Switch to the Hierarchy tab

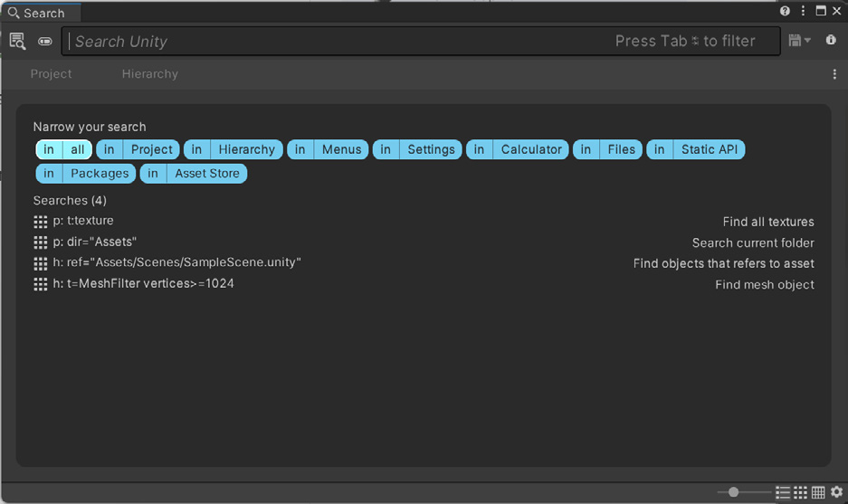click(x=150, y=74)
